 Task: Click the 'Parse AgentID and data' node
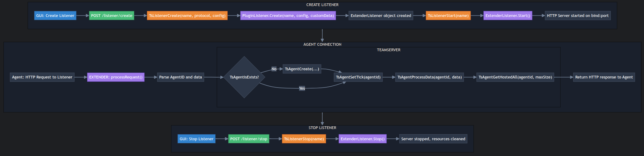[181, 77]
